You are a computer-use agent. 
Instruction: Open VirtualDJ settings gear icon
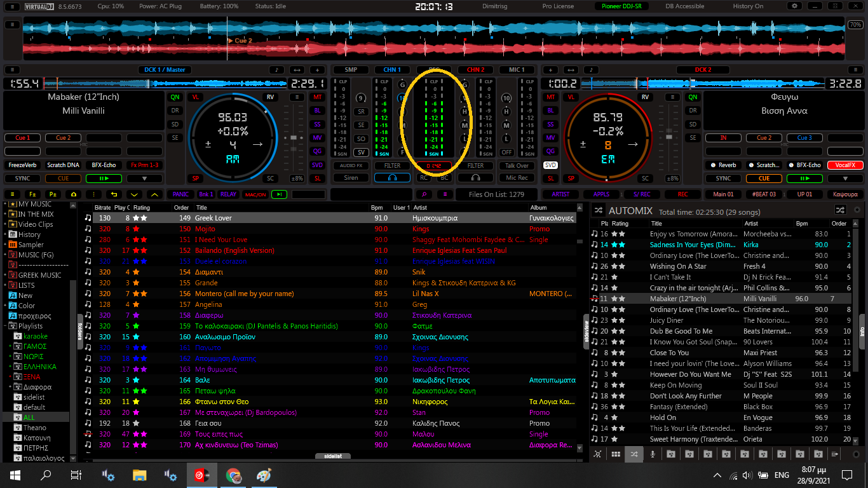coord(794,6)
